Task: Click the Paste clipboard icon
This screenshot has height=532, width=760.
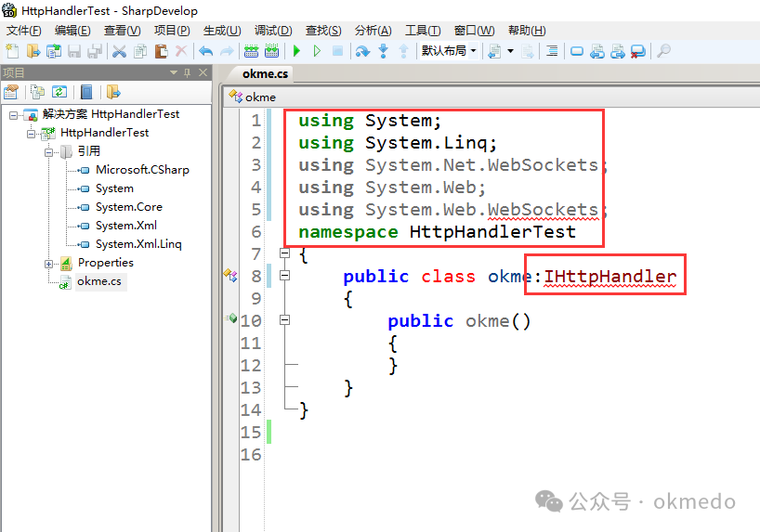Action: tap(161, 51)
